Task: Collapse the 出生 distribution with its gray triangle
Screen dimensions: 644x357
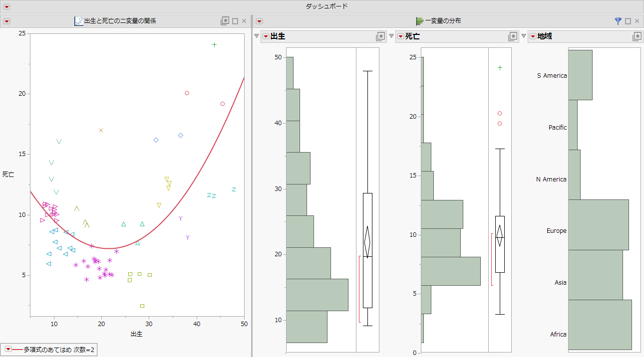Action: pos(257,36)
